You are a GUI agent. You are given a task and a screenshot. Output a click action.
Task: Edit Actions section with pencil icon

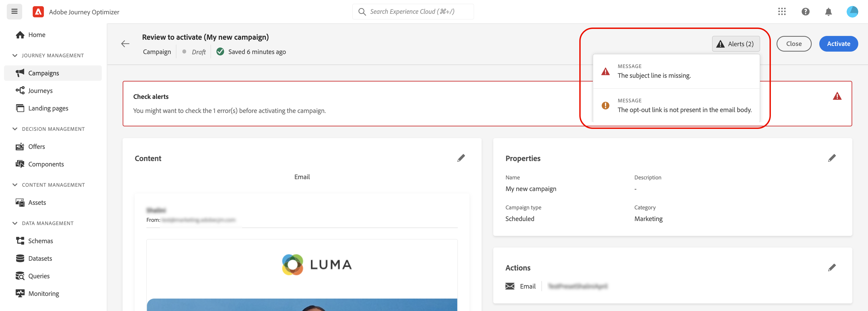(x=832, y=267)
